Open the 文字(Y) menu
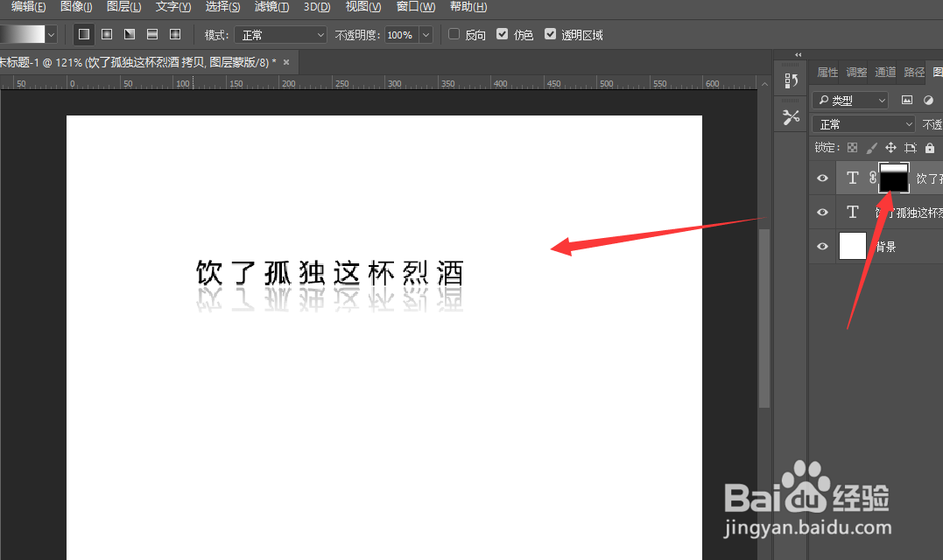The width and height of the screenshot is (943, 560). coord(173,7)
